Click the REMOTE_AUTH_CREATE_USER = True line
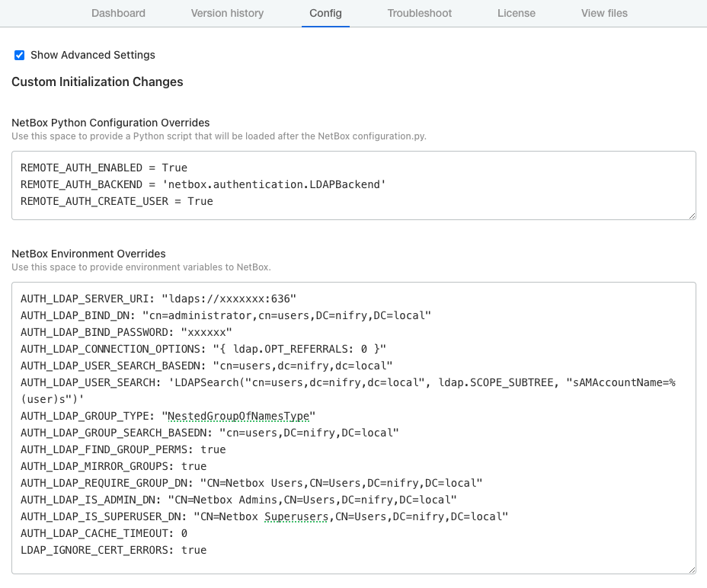 tap(117, 201)
